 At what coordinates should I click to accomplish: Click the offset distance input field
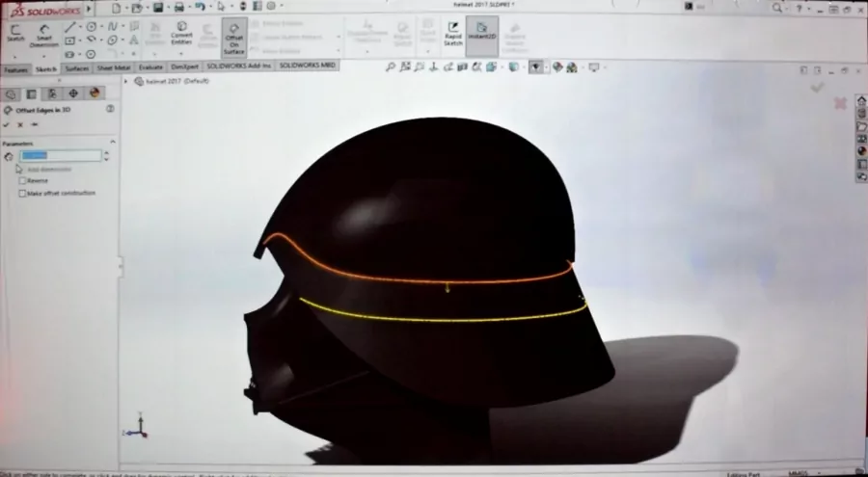coord(61,156)
